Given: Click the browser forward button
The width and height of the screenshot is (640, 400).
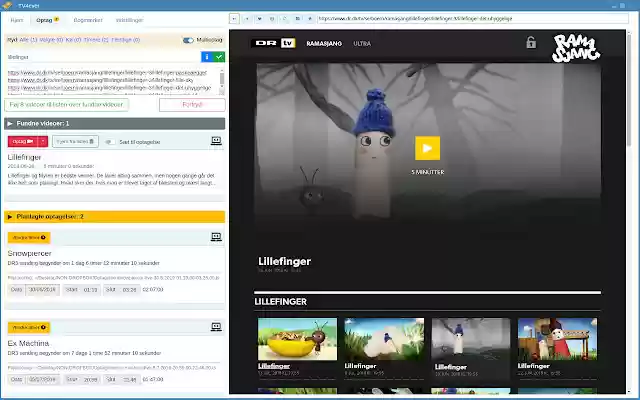Looking at the screenshot, I should click(247, 19).
